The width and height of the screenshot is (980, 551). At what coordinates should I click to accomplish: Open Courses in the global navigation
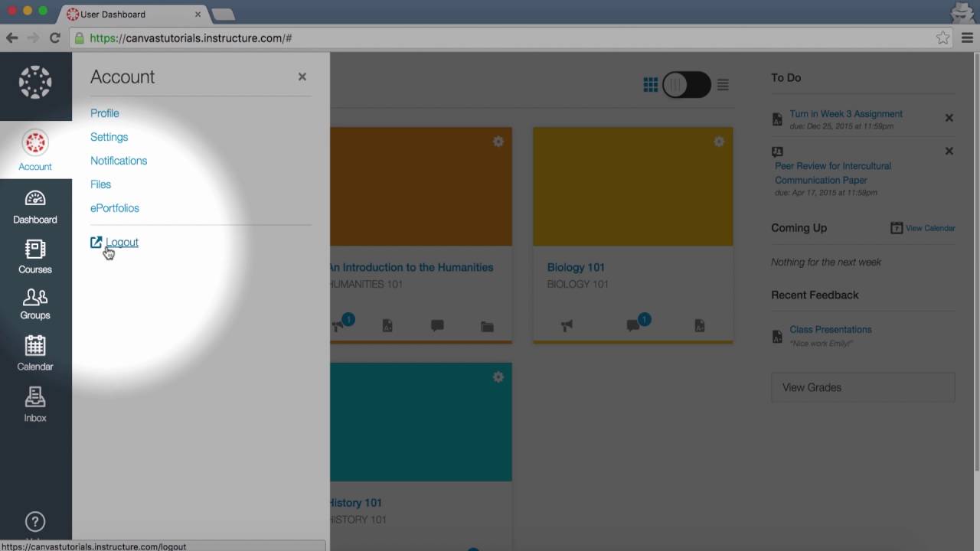(x=35, y=256)
